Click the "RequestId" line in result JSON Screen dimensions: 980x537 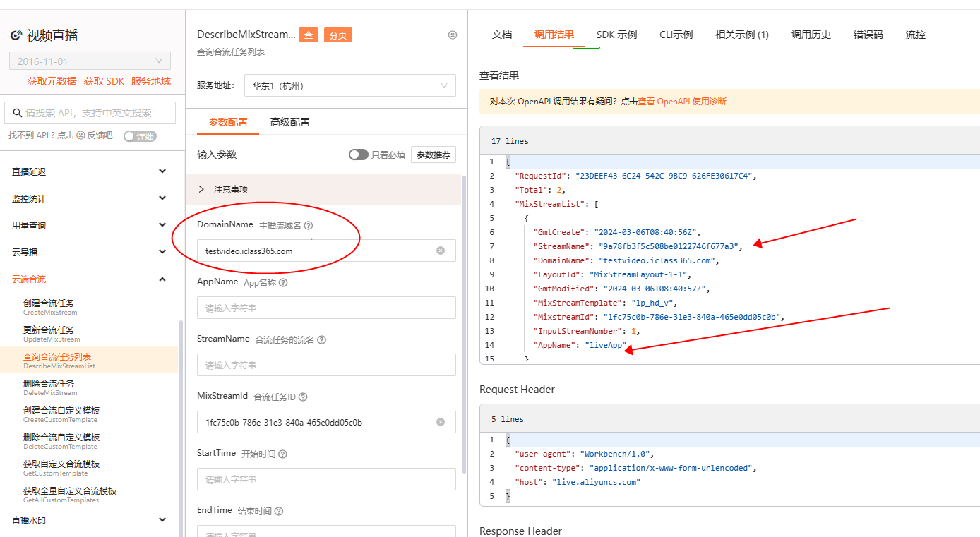click(635, 176)
